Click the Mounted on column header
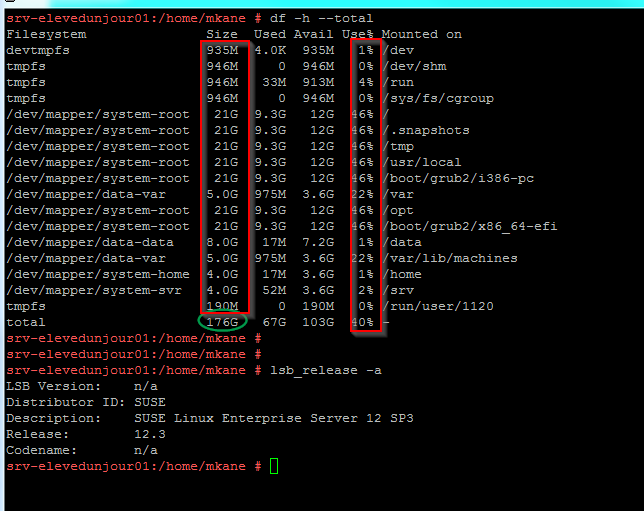644x511 pixels. [x=422, y=34]
